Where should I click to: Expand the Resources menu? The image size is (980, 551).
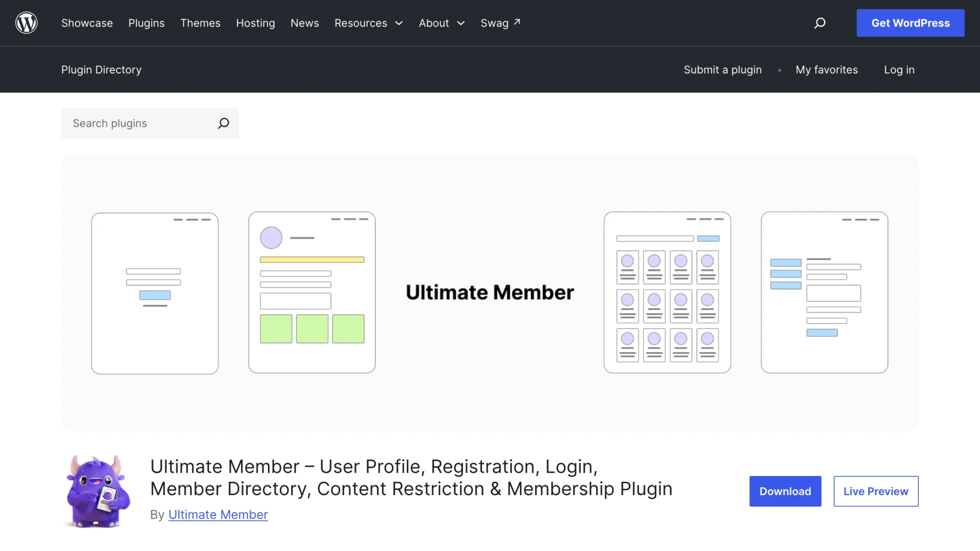(369, 23)
